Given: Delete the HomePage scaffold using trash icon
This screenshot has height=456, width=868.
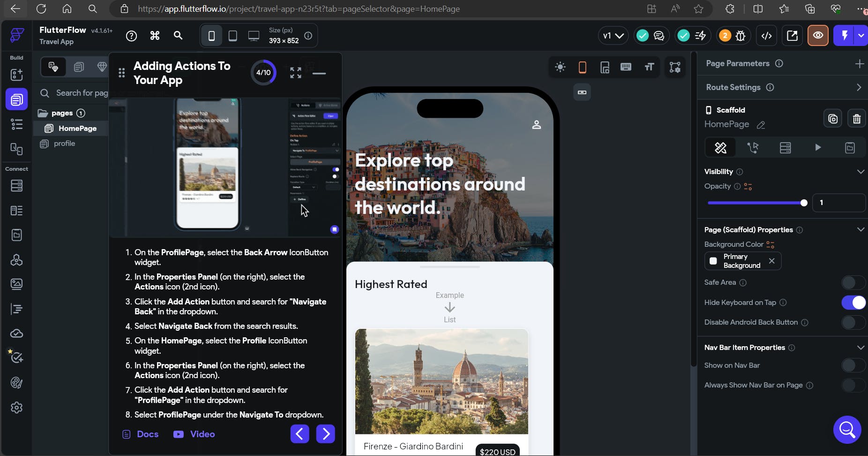Looking at the screenshot, I should tap(856, 119).
